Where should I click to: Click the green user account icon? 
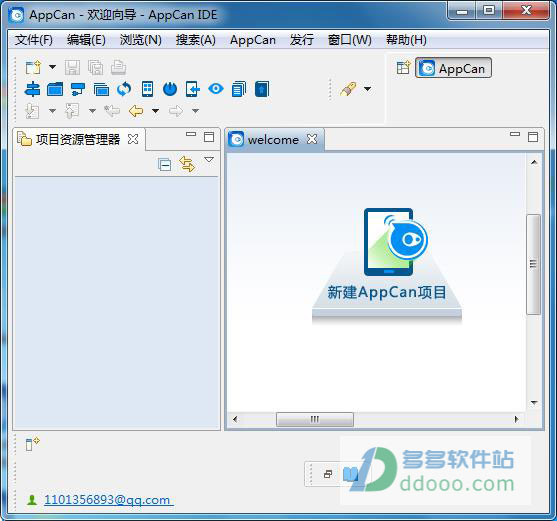coord(32,500)
